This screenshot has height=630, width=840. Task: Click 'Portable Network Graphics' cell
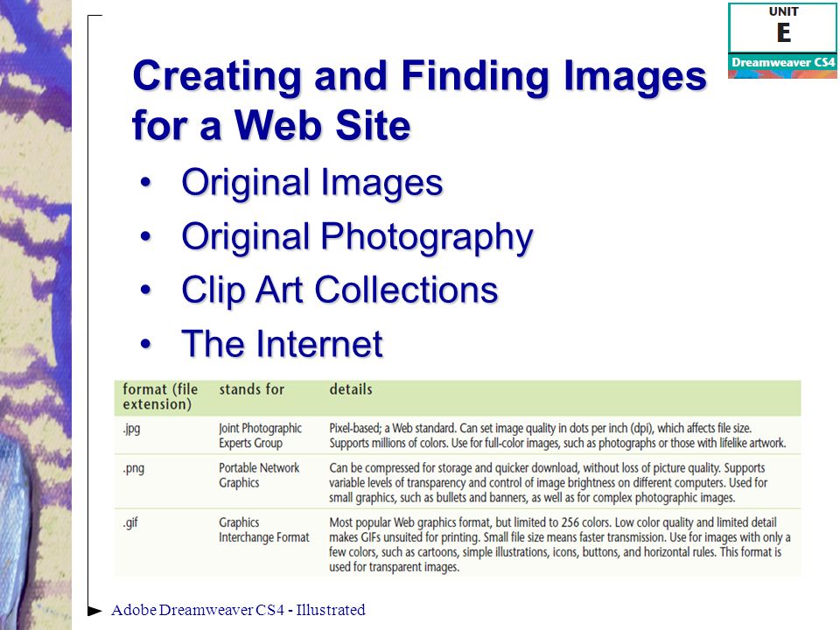point(259,475)
